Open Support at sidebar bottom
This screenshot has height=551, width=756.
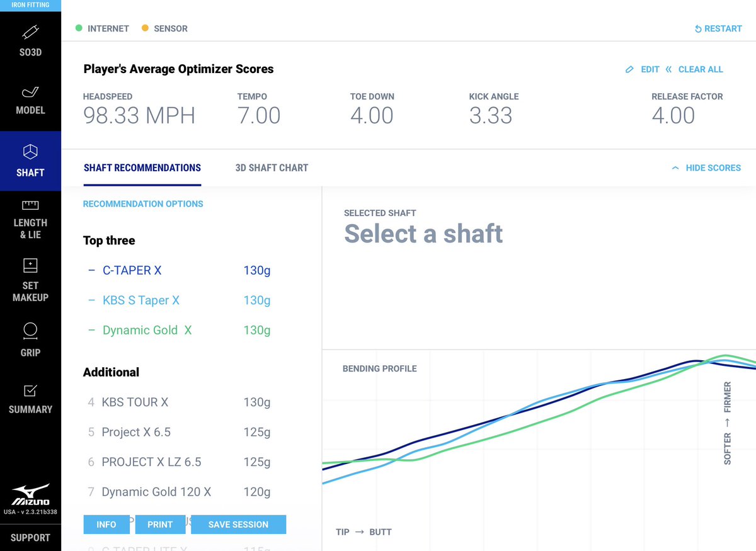(x=30, y=538)
